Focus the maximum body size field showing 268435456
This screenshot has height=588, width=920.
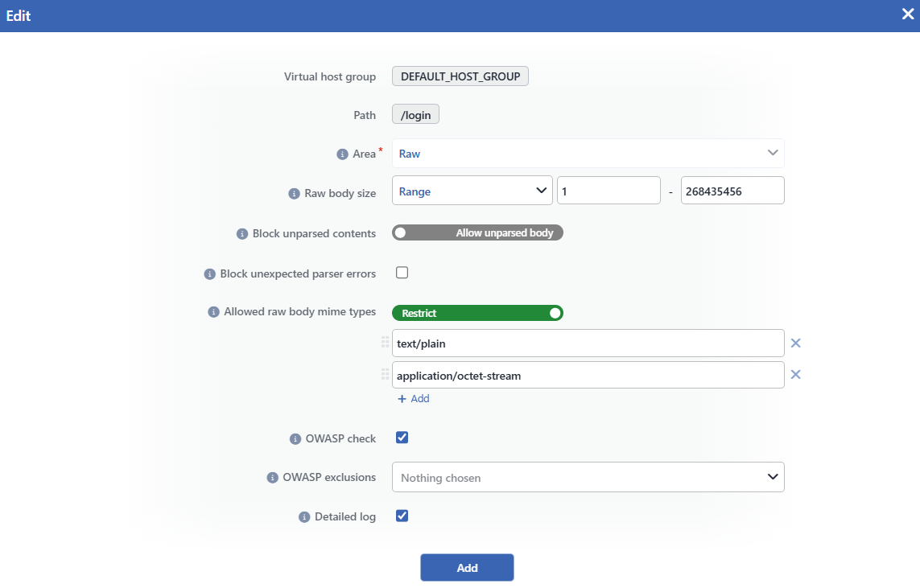(732, 191)
